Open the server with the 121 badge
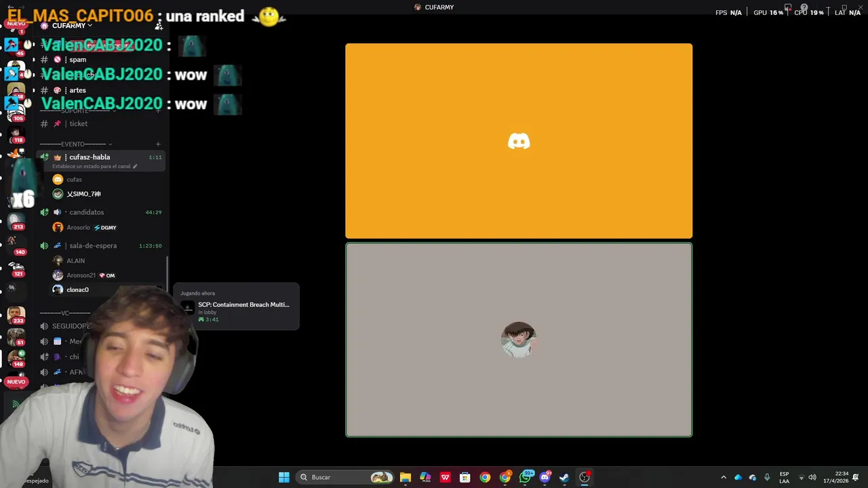Screen dimensions: 868x488 pos(16,268)
